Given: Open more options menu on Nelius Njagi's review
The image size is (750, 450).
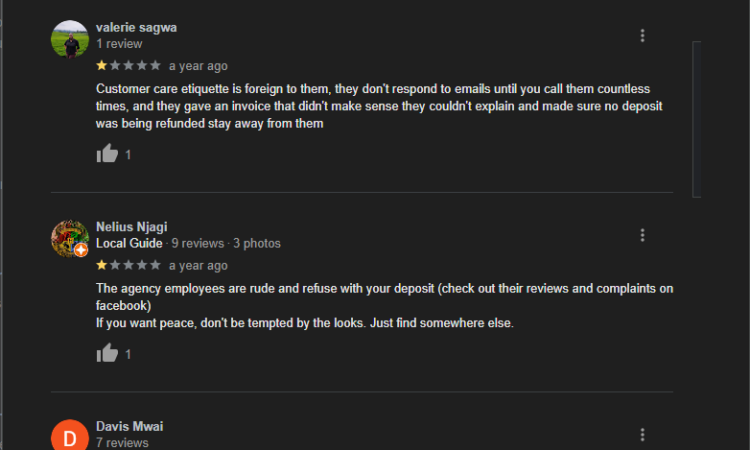Looking at the screenshot, I should pyautogui.click(x=642, y=235).
